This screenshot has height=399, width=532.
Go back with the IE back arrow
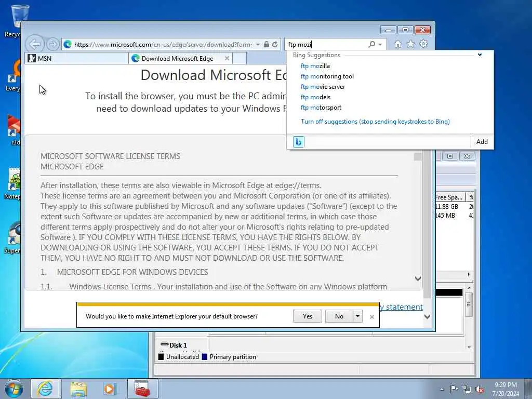click(x=35, y=44)
